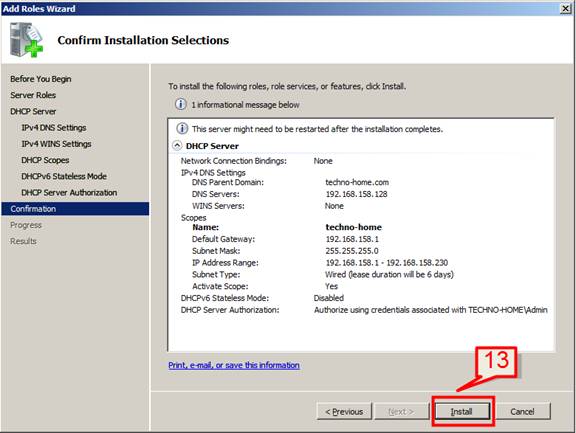Click Print, e-mail, or save this information link
The width and height of the screenshot is (576, 433).
(234, 365)
